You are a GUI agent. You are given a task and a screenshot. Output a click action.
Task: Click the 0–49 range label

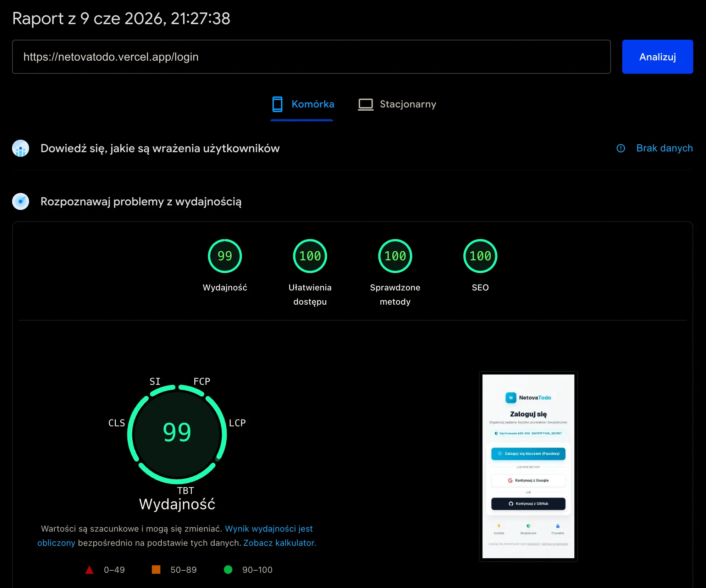(x=114, y=570)
